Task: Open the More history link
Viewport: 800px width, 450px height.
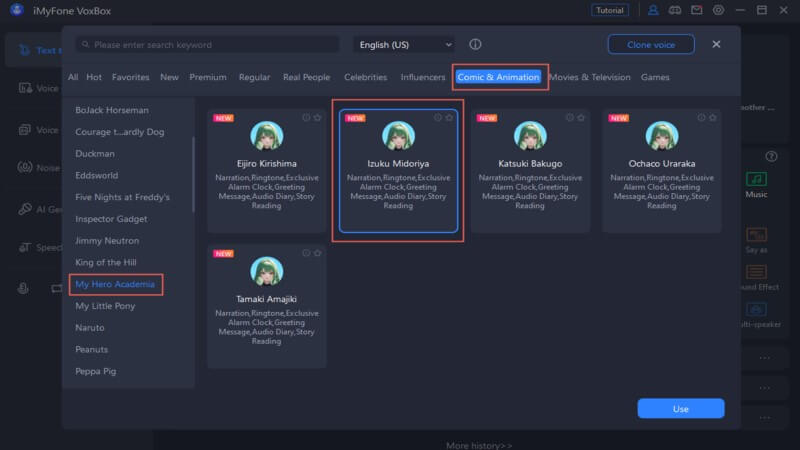Action: tap(479, 445)
